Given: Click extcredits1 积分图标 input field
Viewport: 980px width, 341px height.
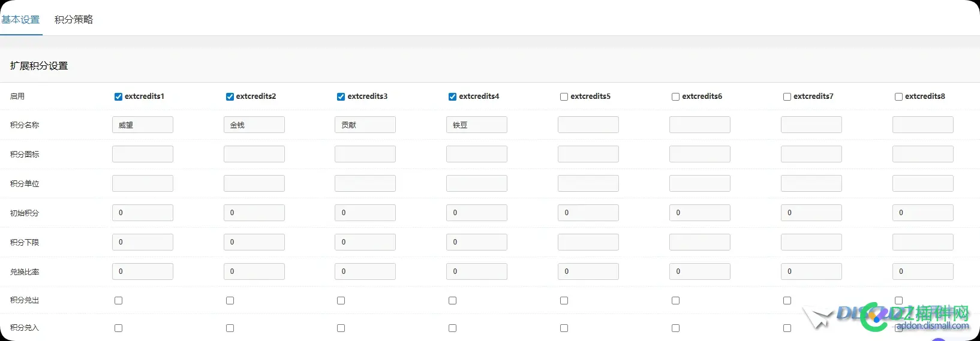Looking at the screenshot, I should point(143,154).
